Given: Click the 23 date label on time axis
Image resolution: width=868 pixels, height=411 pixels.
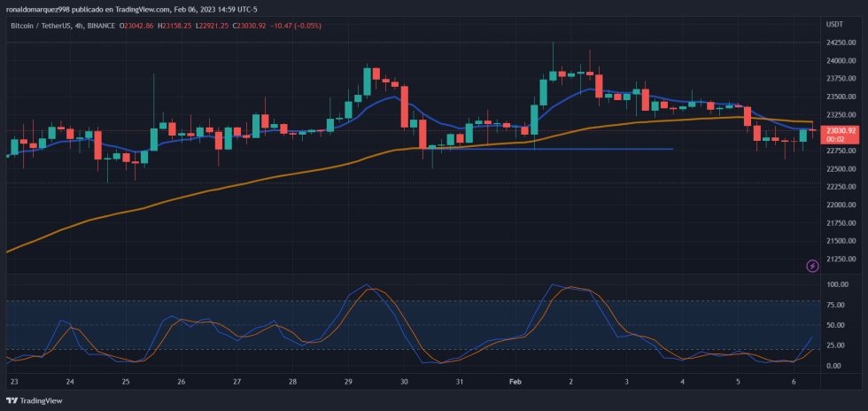Looking at the screenshot, I should (x=13, y=382).
